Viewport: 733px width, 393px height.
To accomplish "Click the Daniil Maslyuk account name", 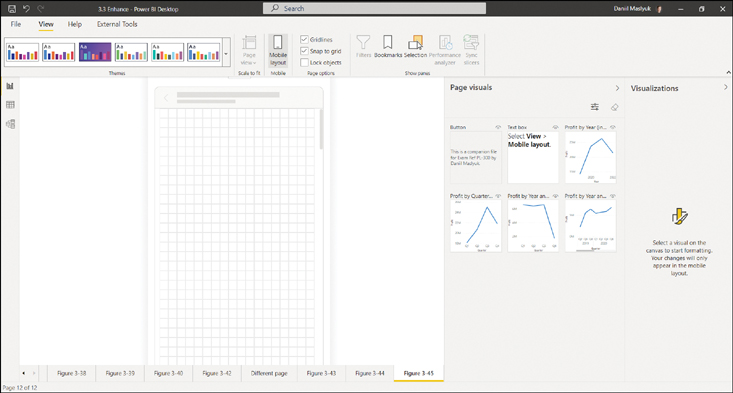I will tap(632, 8).
